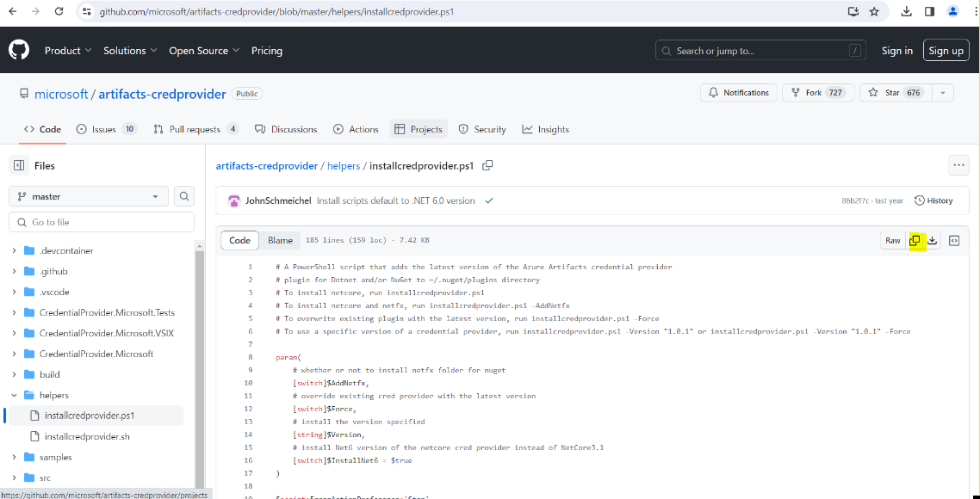The height and width of the screenshot is (499, 980).
Task: Click the install app icon in address bar
Action: point(853,11)
